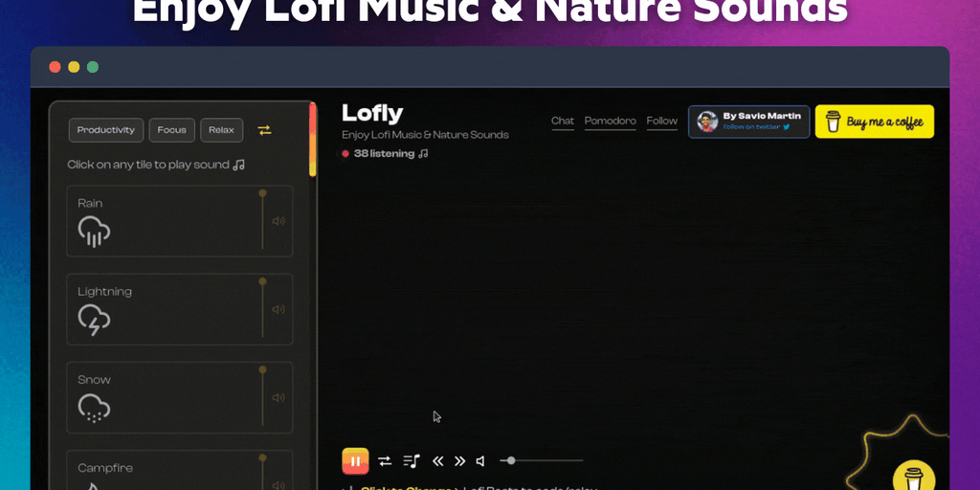Skip to the next track
Screen dimensions: 980x490
click(x=459, y=461)
